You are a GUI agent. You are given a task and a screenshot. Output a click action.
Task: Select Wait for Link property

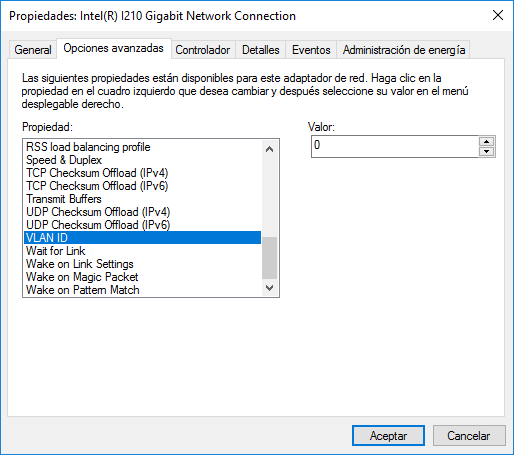coord(143,251)
